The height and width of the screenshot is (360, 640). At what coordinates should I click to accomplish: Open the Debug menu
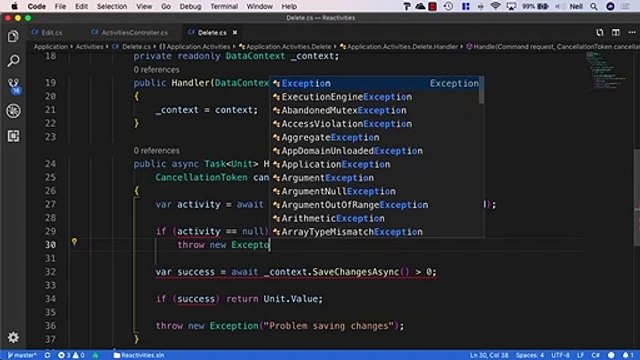coord(190,6)
